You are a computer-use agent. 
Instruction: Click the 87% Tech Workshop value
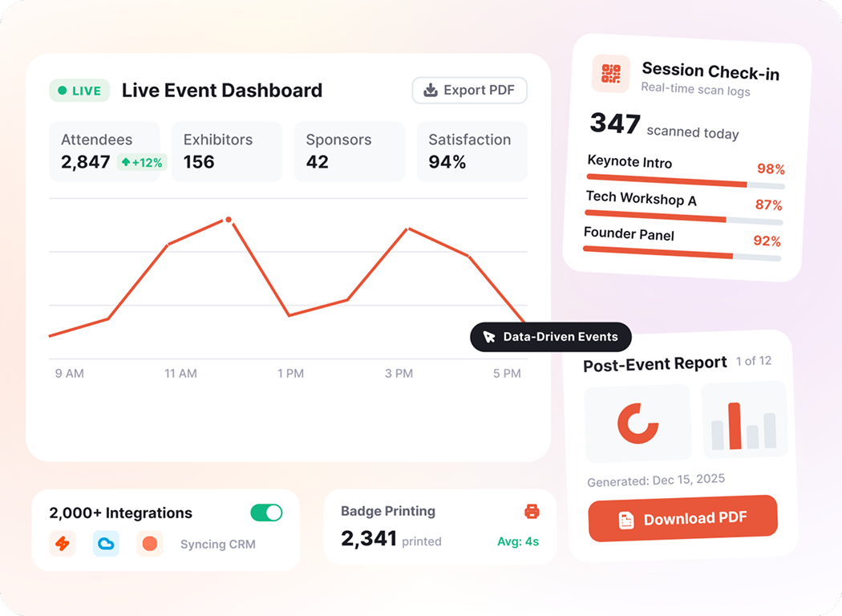[x=768, y=205]
